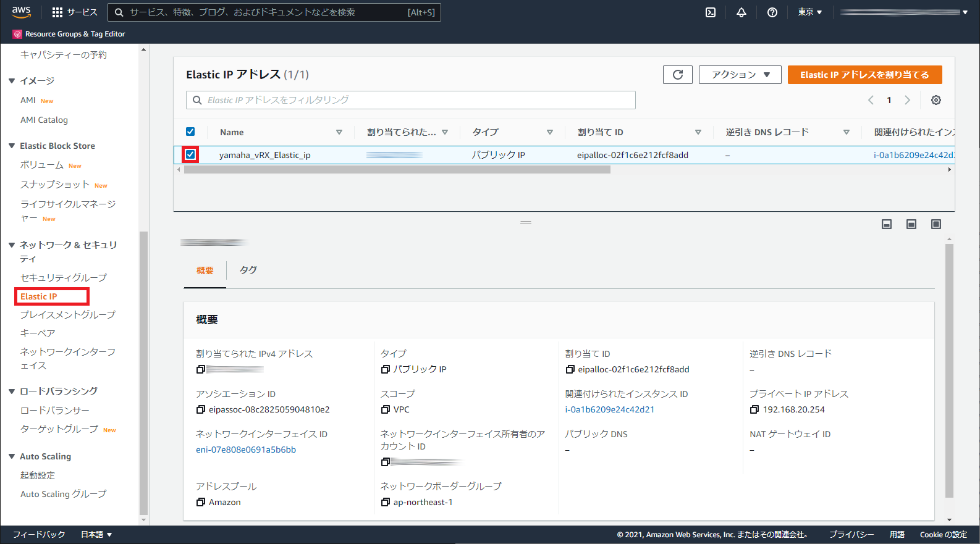Open the account menu dropdown
Screen dimensions: 980x544
(903, 12)
